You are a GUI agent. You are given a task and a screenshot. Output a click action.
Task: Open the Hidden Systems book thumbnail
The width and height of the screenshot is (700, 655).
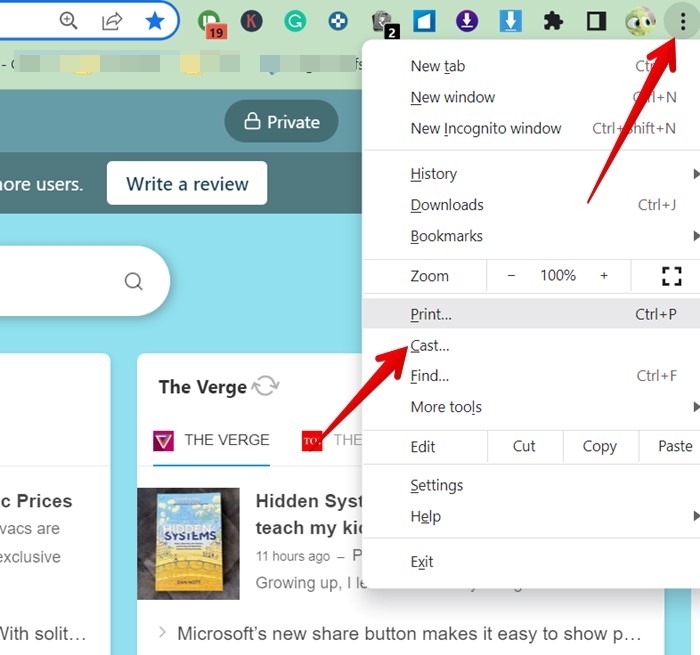click(188, 543)
